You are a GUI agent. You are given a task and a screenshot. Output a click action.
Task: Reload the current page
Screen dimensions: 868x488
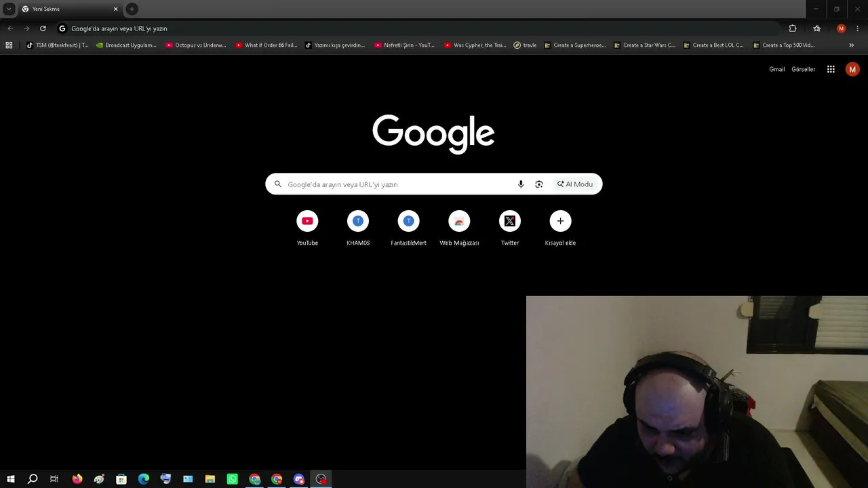(43, 28)
